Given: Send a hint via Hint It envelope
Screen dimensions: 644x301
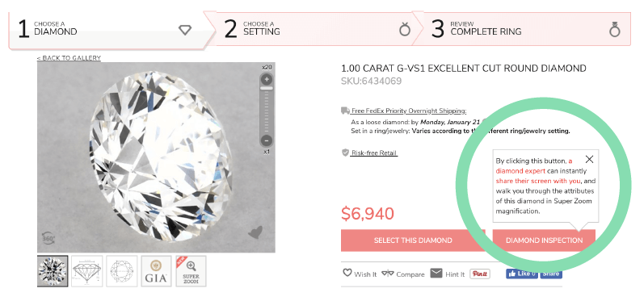Looking at the screenshot, I should point(448,274).
